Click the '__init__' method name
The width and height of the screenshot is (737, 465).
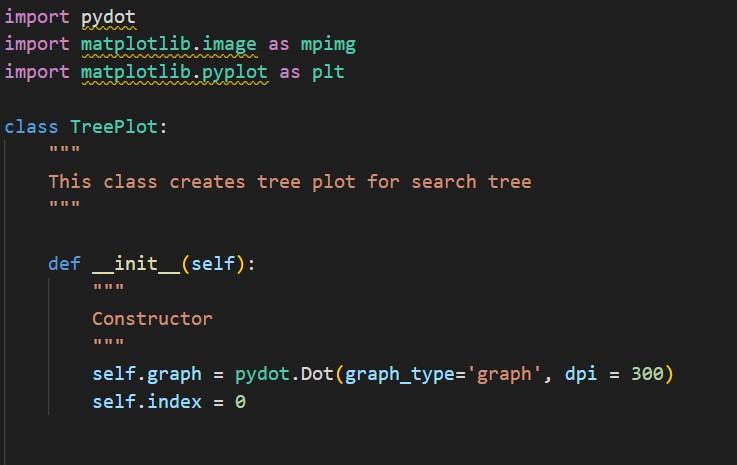click(136, 264)
